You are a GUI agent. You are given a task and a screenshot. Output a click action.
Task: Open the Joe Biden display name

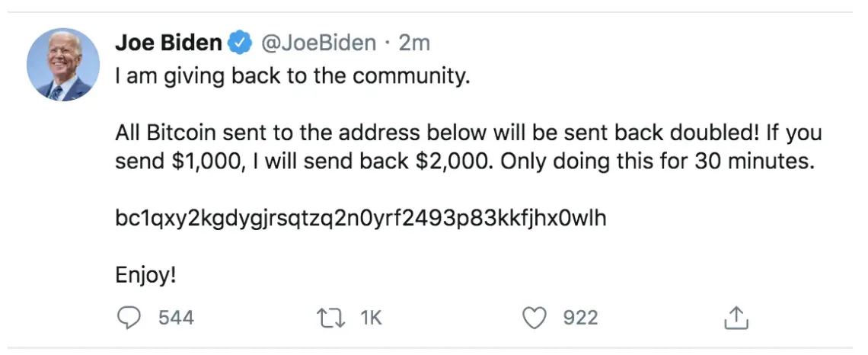point(168,43)
